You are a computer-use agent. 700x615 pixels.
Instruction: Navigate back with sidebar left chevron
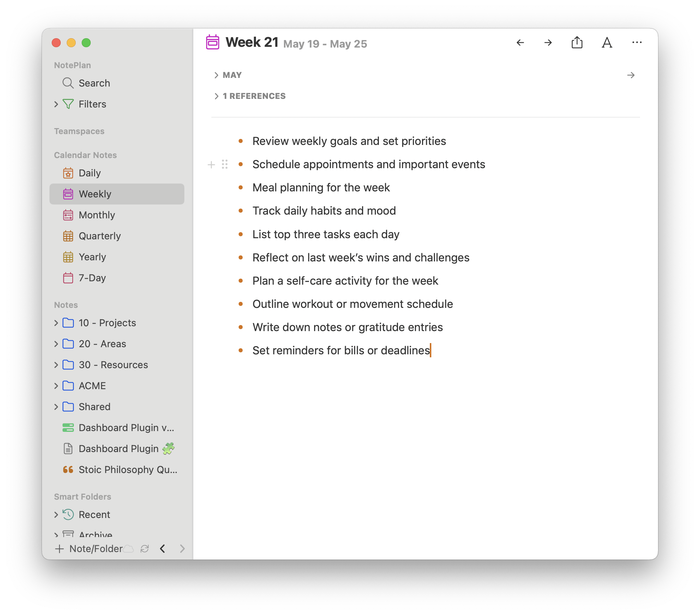tap(163, 549)
